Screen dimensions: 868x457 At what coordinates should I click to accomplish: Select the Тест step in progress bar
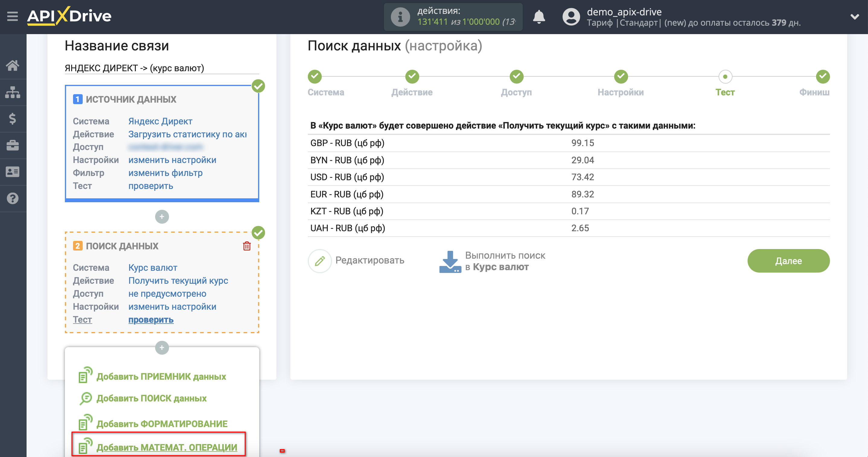tap(725, 77)
